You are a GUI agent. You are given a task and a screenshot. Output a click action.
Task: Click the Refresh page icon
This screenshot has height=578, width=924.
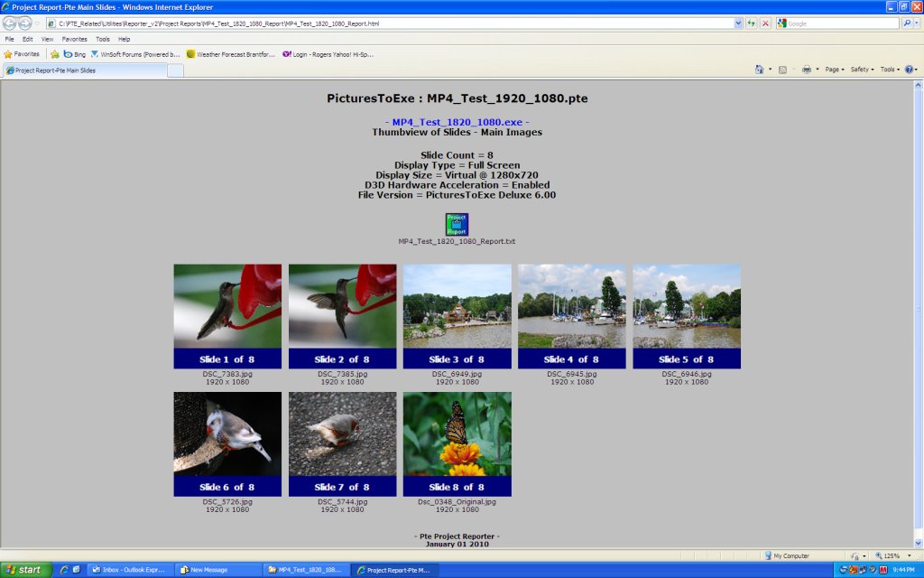click(752, 23)
